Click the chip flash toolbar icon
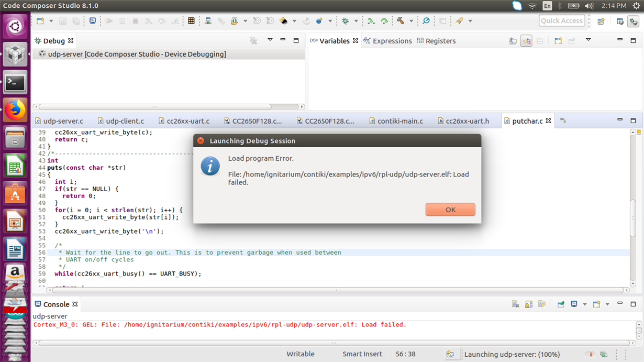The image size is (644, 362). [284, 21]
